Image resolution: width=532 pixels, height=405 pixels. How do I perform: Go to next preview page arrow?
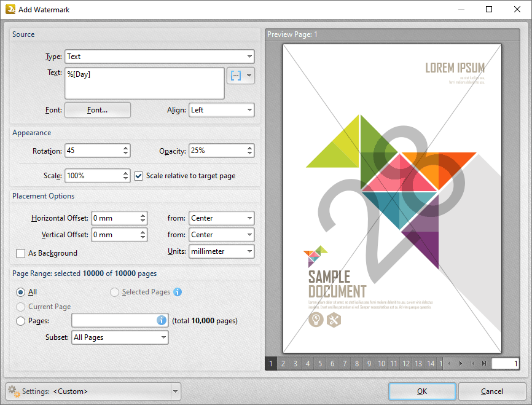pyautogui.click(x=461, y=364)
